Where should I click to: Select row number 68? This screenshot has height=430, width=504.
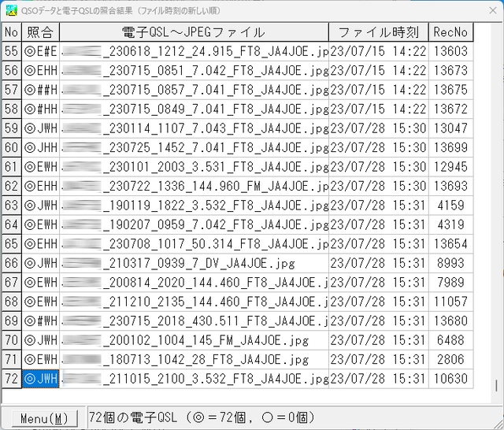tap(12, 302)
